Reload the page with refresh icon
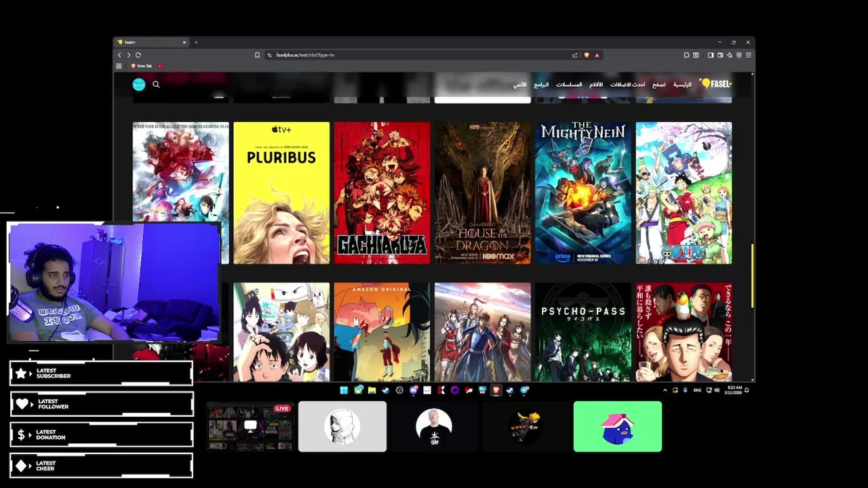The width and height of the screenshot is (868, 488). click(138, 55)
